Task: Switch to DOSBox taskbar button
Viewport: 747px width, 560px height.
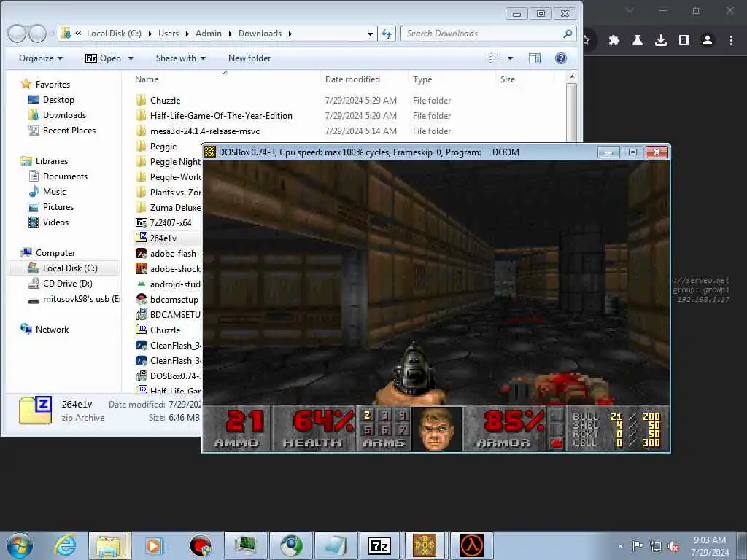Action: click(425, 545)
